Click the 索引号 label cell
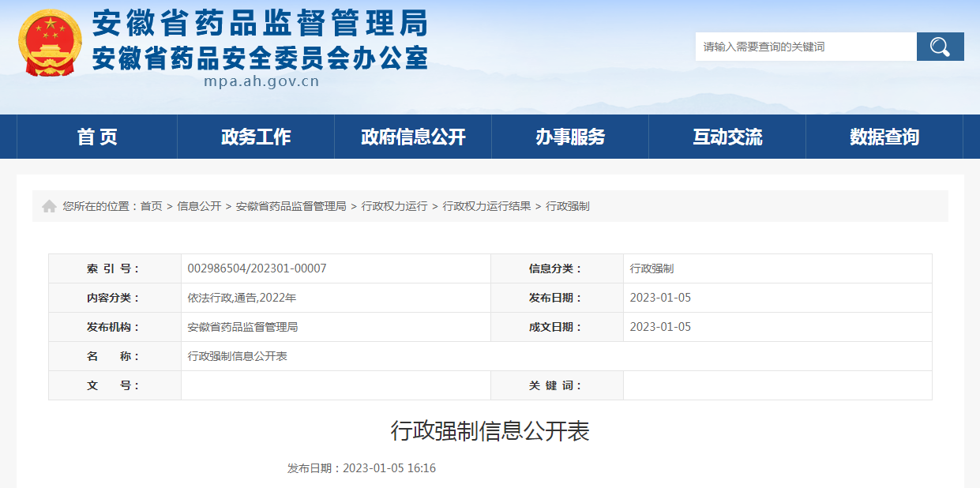 click(115, 268)
